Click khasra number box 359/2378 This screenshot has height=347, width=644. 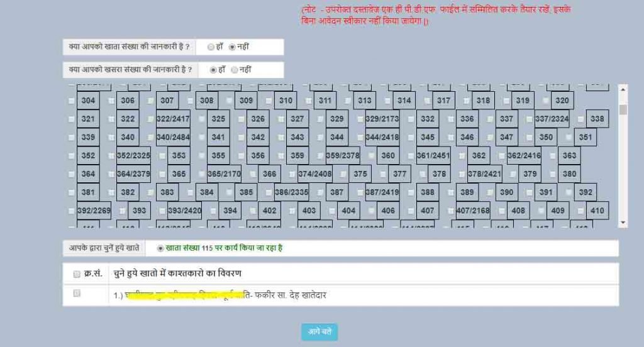pyautogui.click(x=343, y=156)
